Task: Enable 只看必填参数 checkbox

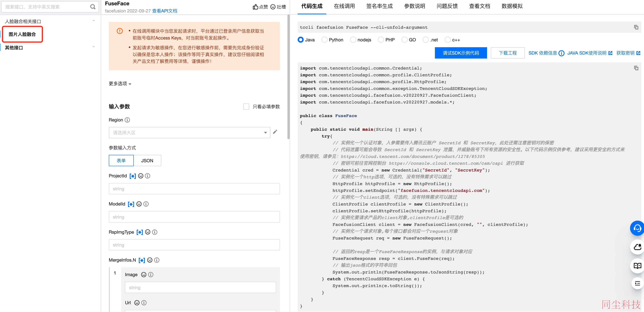Action: tap(246, 107)
